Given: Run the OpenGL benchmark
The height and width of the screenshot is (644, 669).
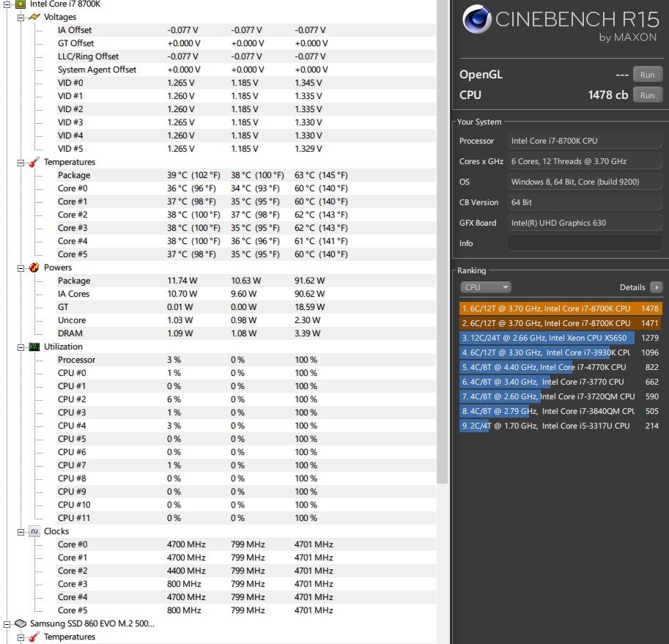Looking at the screenshot, I should 647,75.
